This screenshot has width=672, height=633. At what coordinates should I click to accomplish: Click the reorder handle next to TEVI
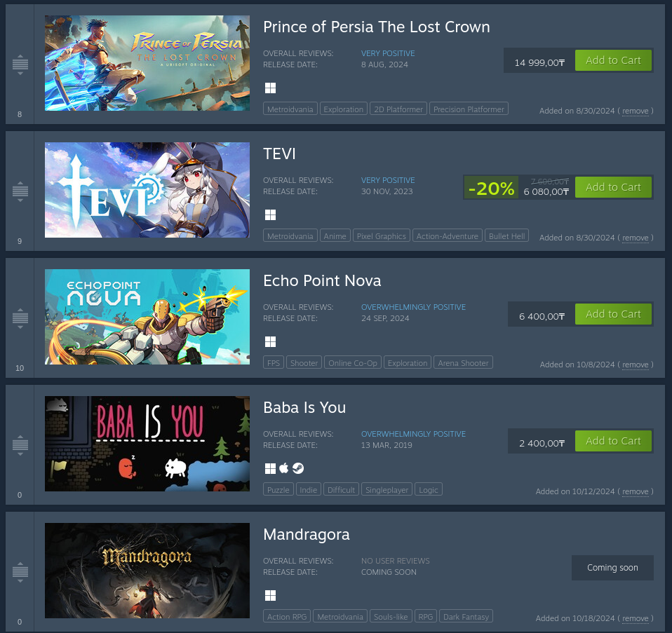click(20, 191)
